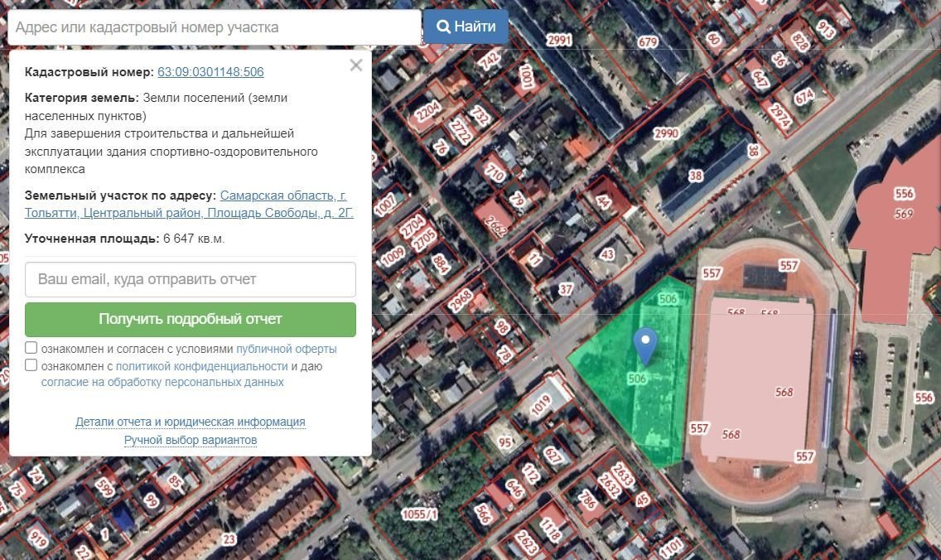
Task: Open cadastral number 63:09:0301148:506 link
Action: [210, 72]
